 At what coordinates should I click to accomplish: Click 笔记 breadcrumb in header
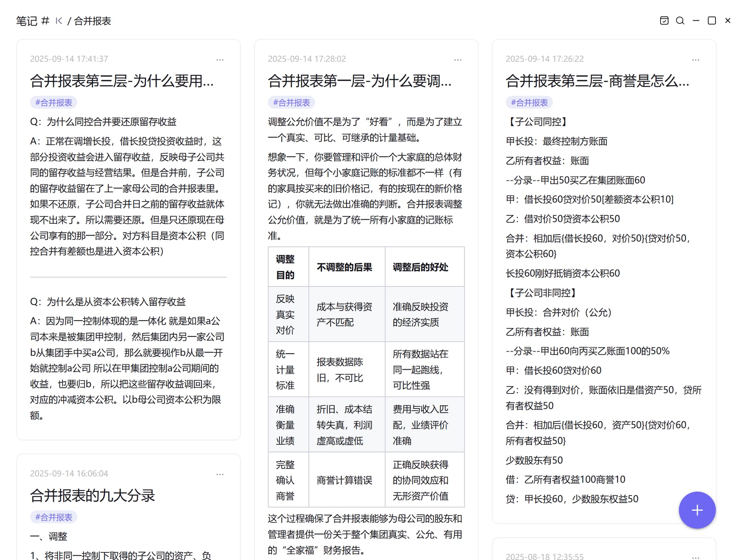click(27, 21)
